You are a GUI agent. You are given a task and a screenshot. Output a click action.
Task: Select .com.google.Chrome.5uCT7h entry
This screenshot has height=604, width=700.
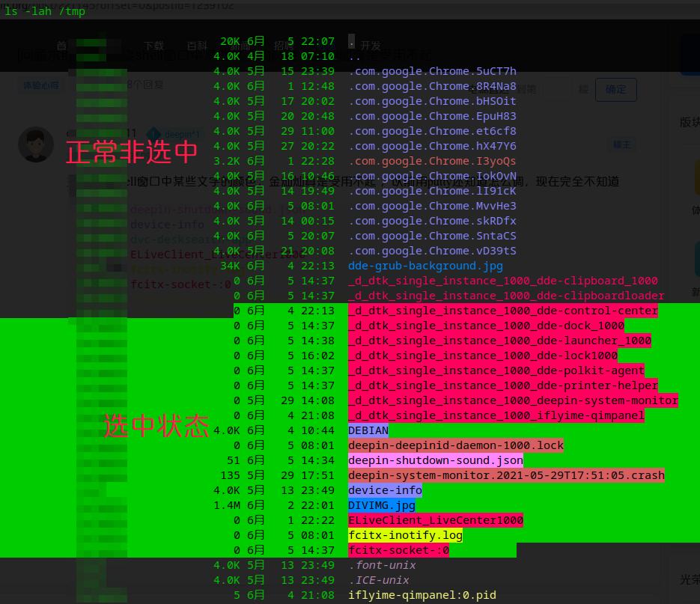pyautogui.click(x=432, y=71)
